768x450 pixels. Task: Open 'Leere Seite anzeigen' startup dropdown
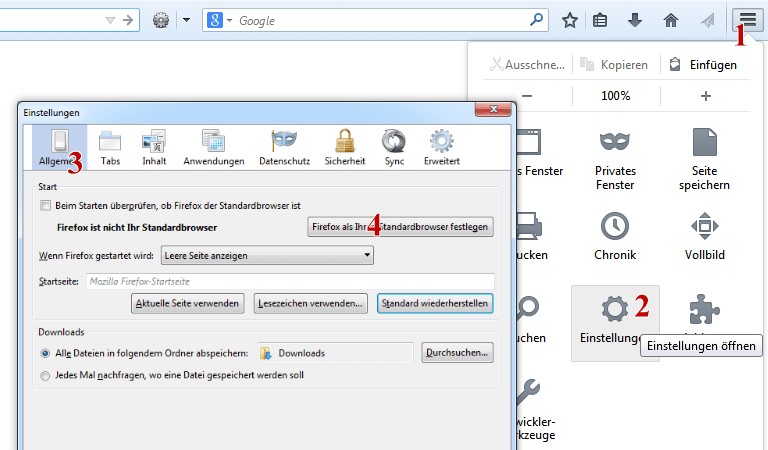coord(267,255)
